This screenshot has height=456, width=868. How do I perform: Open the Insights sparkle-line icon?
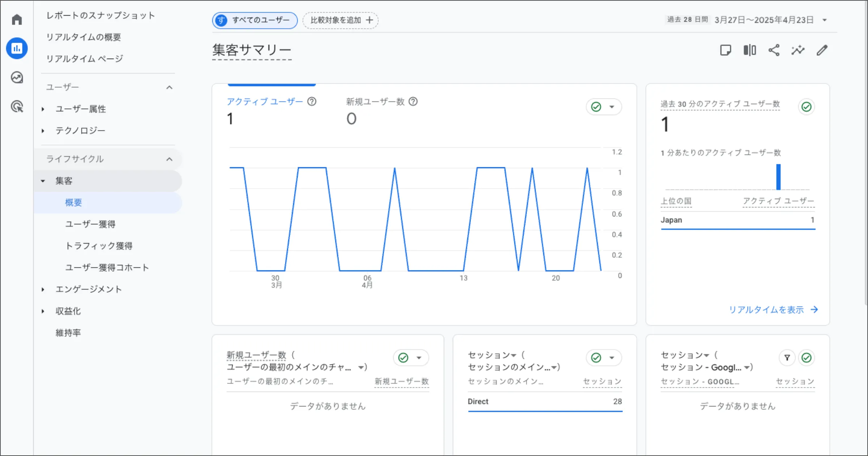[x=798, y=50]
